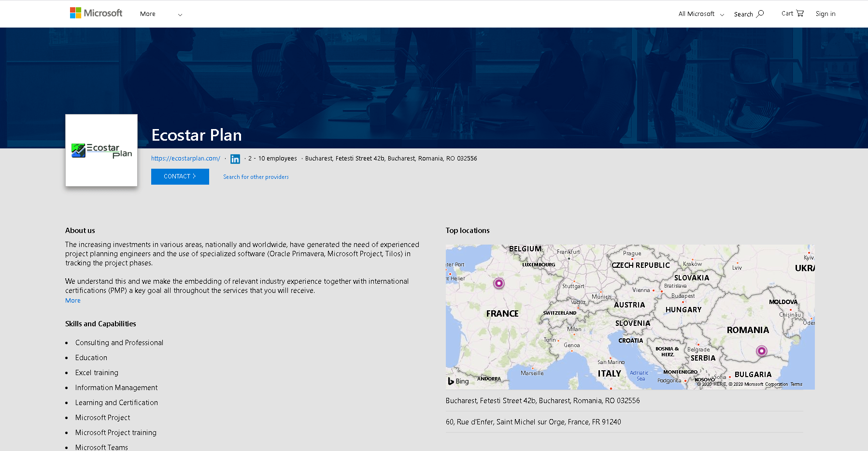The height and width of the screenshot is (451, 868).
Task: Click 'Education' skill item
Action: (x=91, y=358)
